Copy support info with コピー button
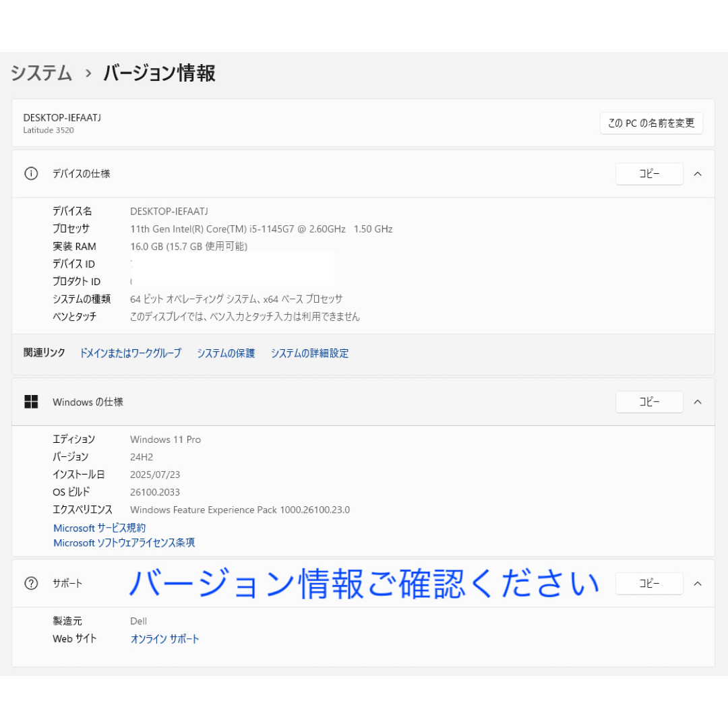Screen dimensions: 728x728 tap(649, 583)
